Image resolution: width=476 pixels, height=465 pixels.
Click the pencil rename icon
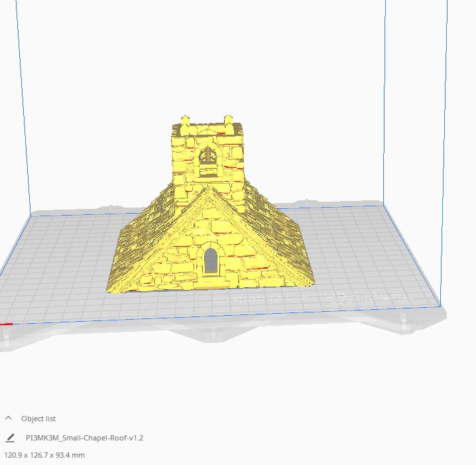click(10, 438)
